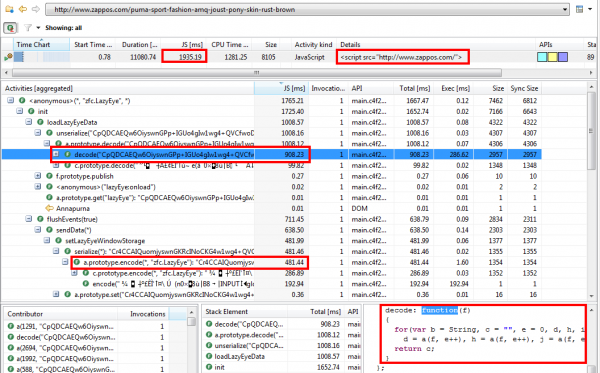The height and width of the screenshot is (373, 600).
Task: Click the CPU Time column header
Action: coord(230,44)
